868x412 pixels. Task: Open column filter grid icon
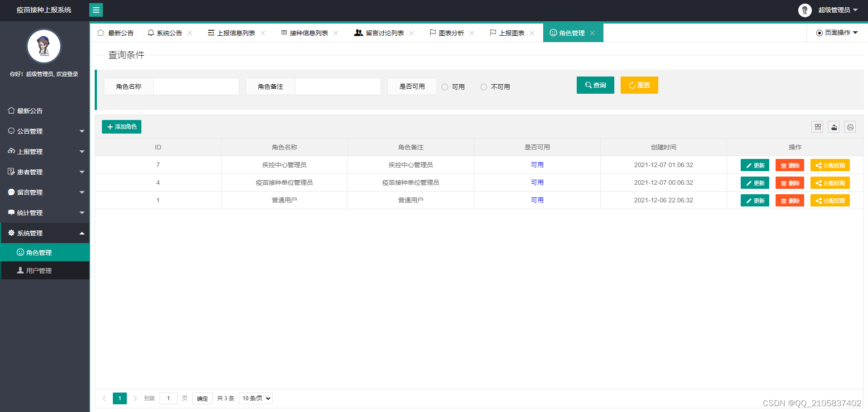point(818,127)
